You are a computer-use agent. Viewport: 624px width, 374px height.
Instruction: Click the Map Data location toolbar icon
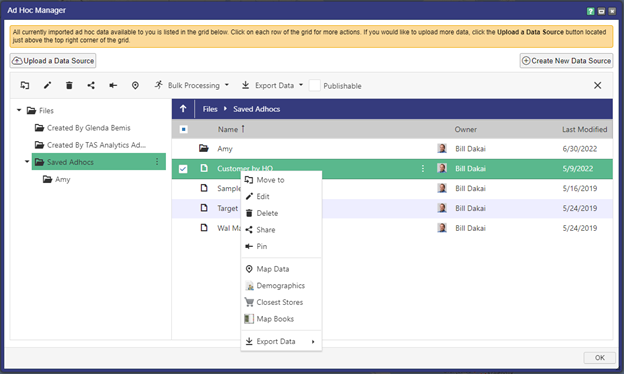(x=135, y=85)
